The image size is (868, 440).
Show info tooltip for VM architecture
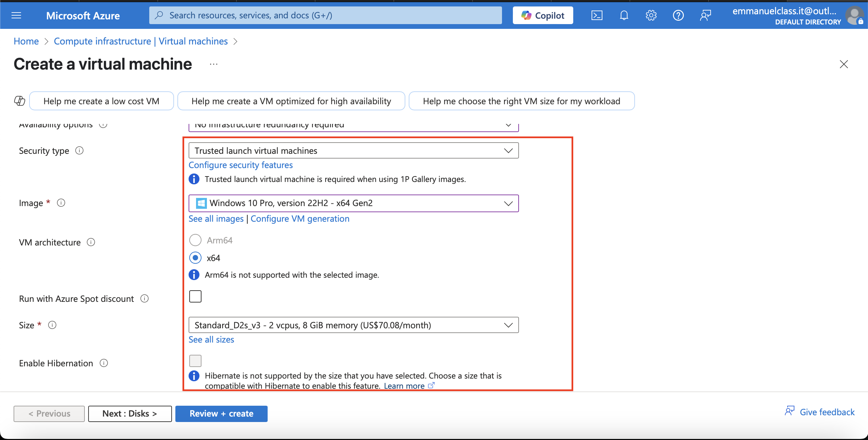91,242
